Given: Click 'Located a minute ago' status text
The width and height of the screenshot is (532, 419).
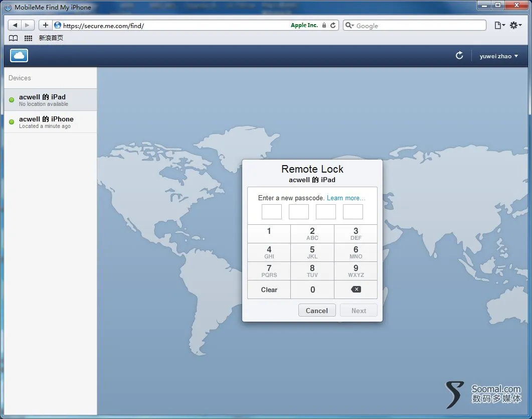Looking at the screenshot, I should (45, 126).
